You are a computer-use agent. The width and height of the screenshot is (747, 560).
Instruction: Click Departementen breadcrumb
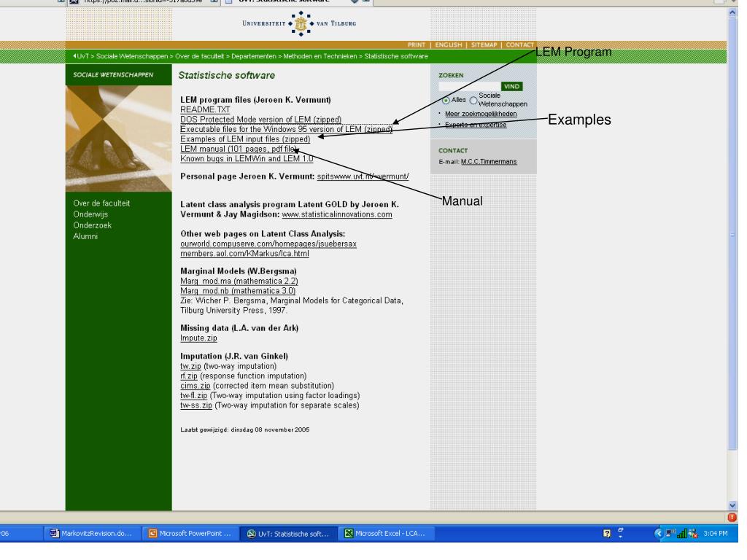[x=253, y=56]
